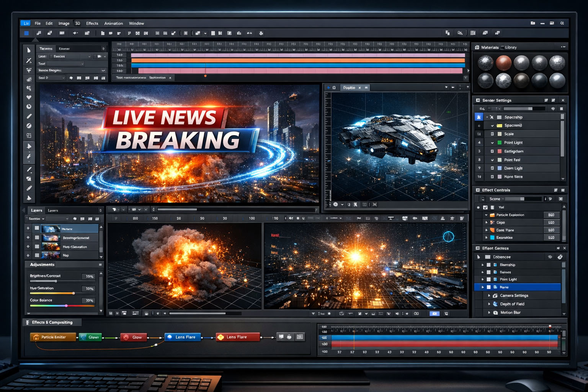588x392 pixels.
Task: Open the Animation menu
Action: (114, 23)
